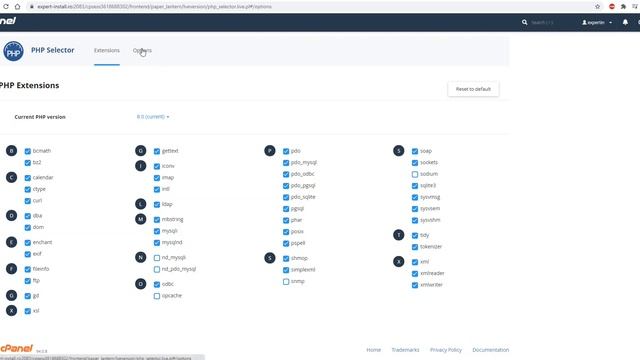Click the PHP Selector logo icon

coord(13,51)
